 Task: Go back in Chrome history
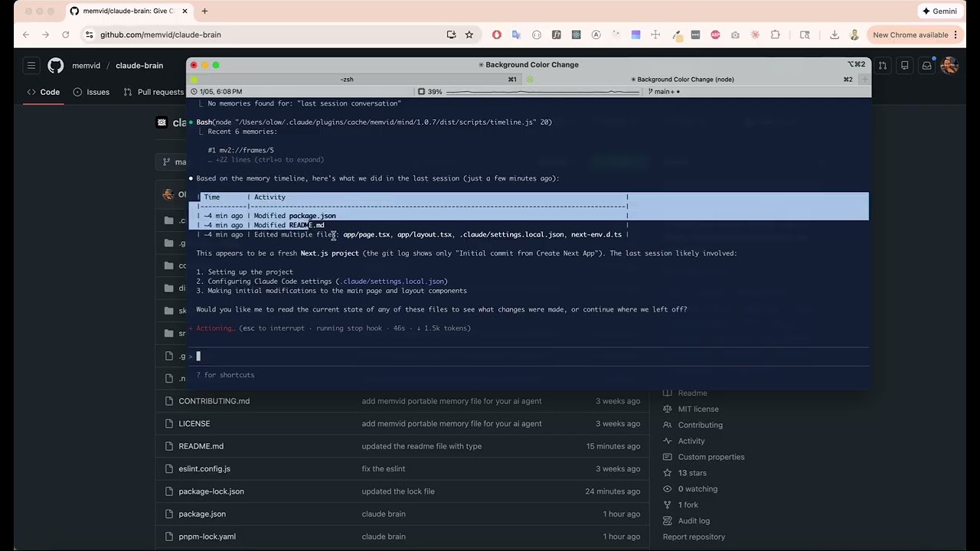26,34
